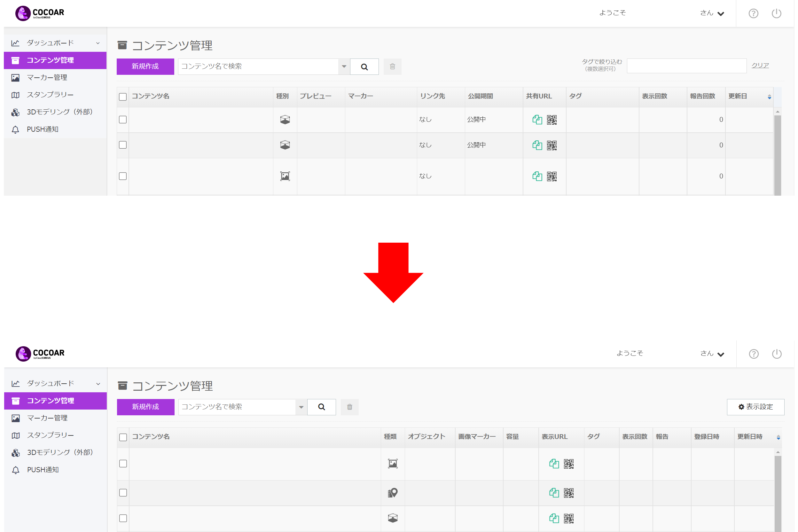
Task: Open QR code of lower image-type row
Action: [569, 464]
